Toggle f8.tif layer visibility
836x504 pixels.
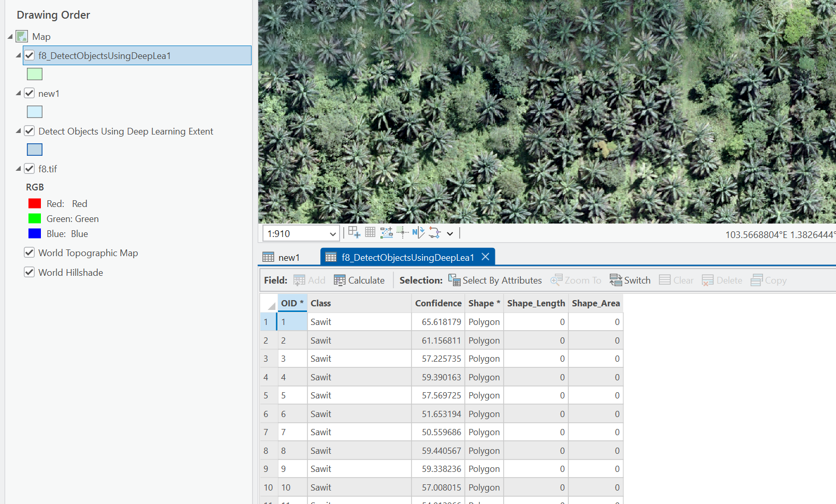coord(30,169)
